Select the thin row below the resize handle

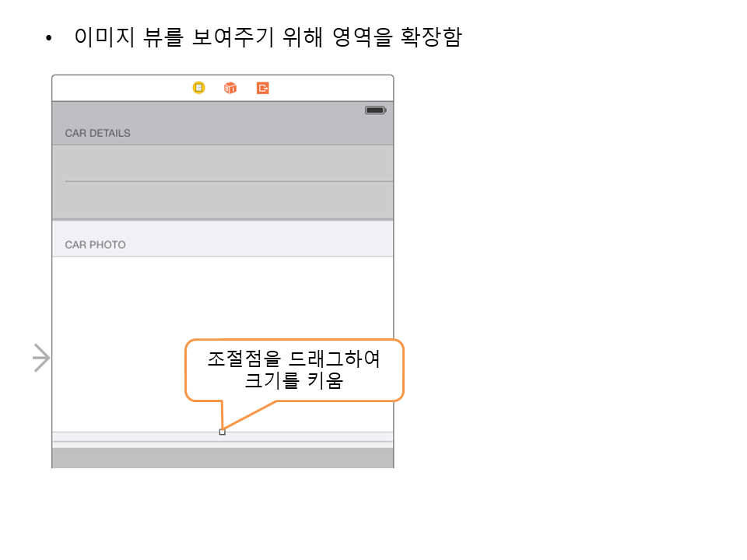click(223, 437)
